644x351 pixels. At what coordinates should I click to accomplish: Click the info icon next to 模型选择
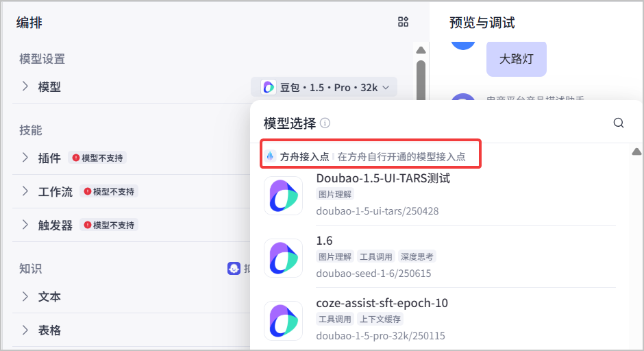click(x=325, y=123)
